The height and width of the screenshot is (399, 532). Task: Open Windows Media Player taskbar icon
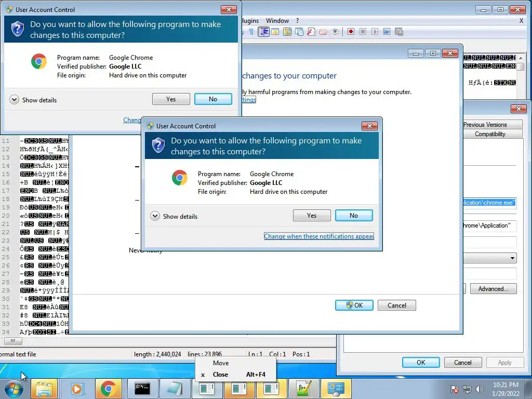[x=76, y=389]
